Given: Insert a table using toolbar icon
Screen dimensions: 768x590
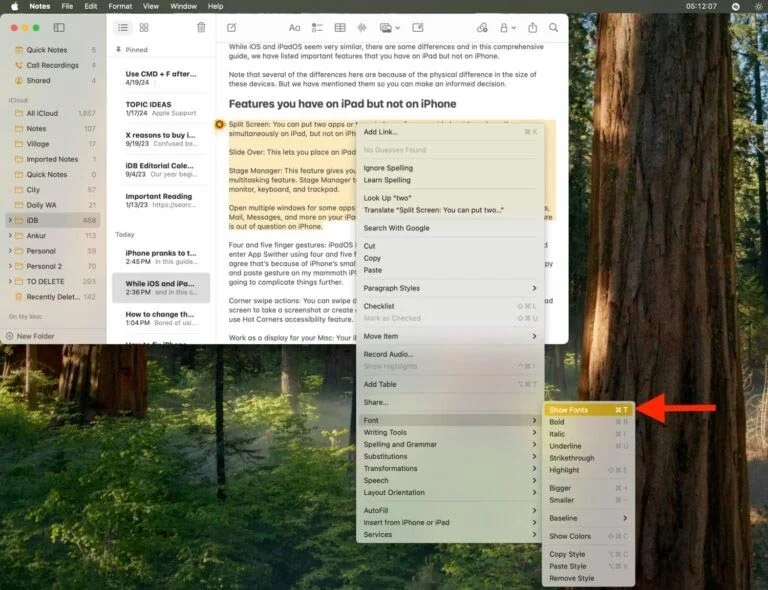Looking at the screenshot, I should pyautogui.click(x=339, y=28).
